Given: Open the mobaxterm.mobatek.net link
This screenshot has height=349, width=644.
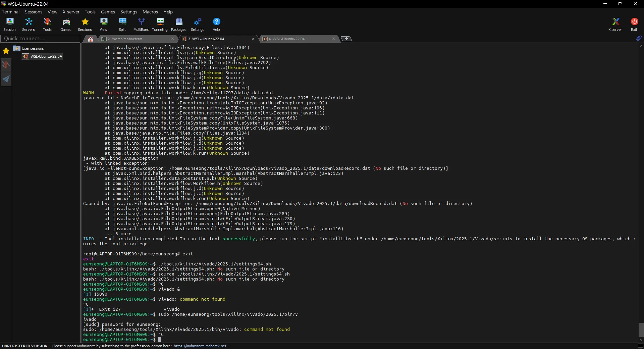Looking at the screenshot, I should point(200,346).
